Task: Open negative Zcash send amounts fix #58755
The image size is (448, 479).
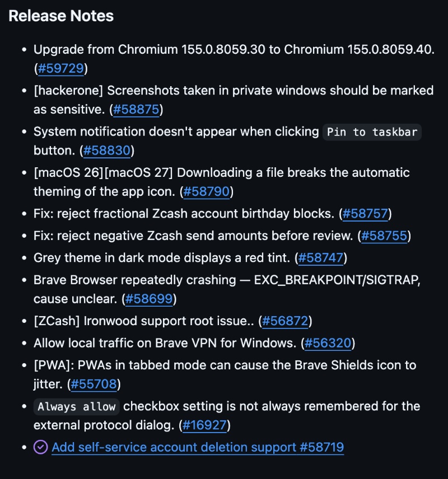Action: point(384,236)
